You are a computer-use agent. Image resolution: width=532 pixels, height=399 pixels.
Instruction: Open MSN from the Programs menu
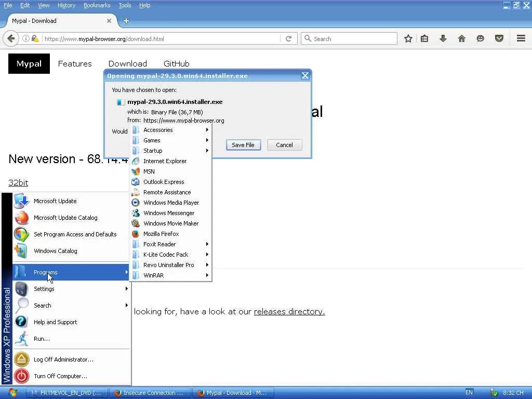coord(170,171)
